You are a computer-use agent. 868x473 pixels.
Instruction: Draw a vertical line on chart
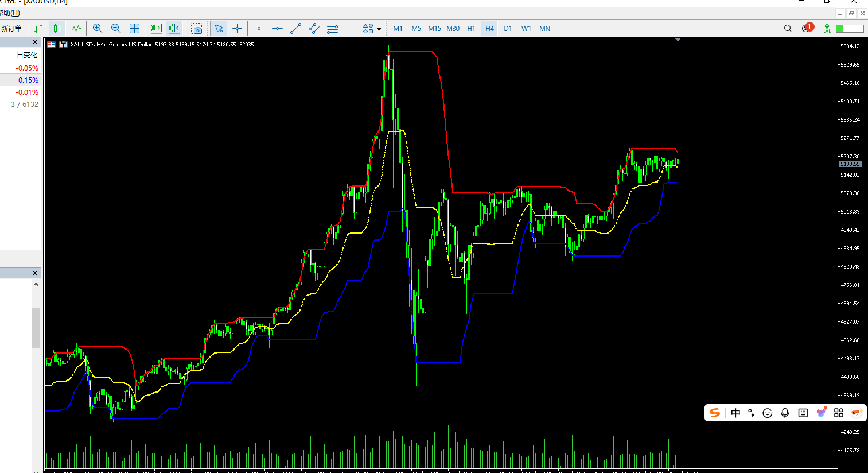(259, 28)
